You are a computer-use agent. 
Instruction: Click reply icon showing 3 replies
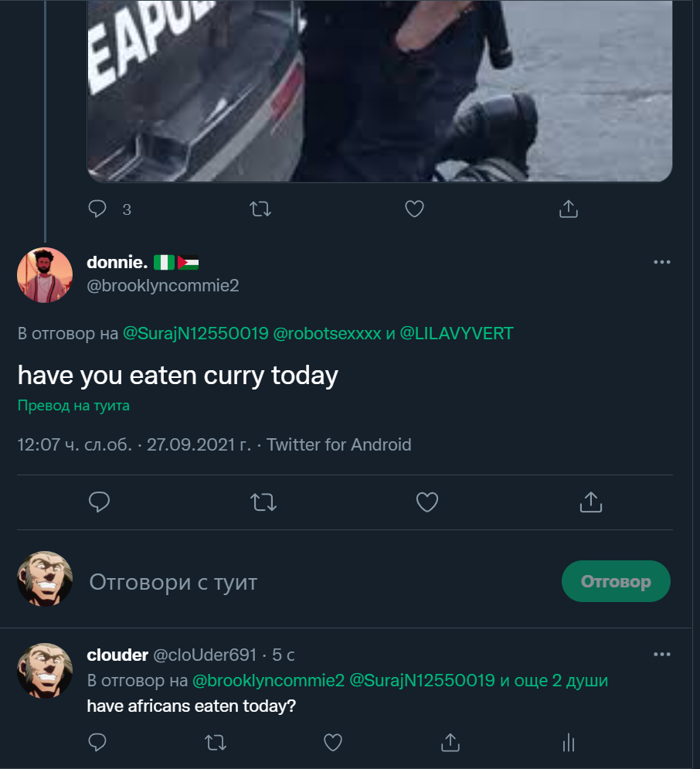(x=97, y=209)
